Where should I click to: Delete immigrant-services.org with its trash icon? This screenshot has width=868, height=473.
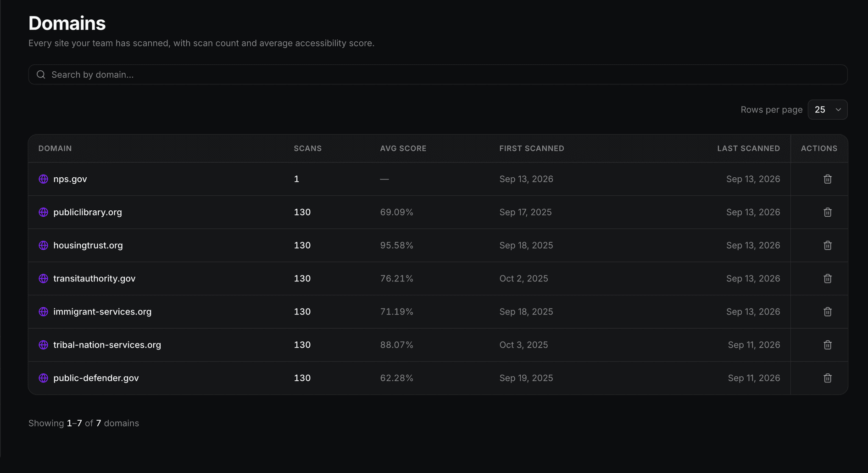pyautogui.click(x=827, y=311)
